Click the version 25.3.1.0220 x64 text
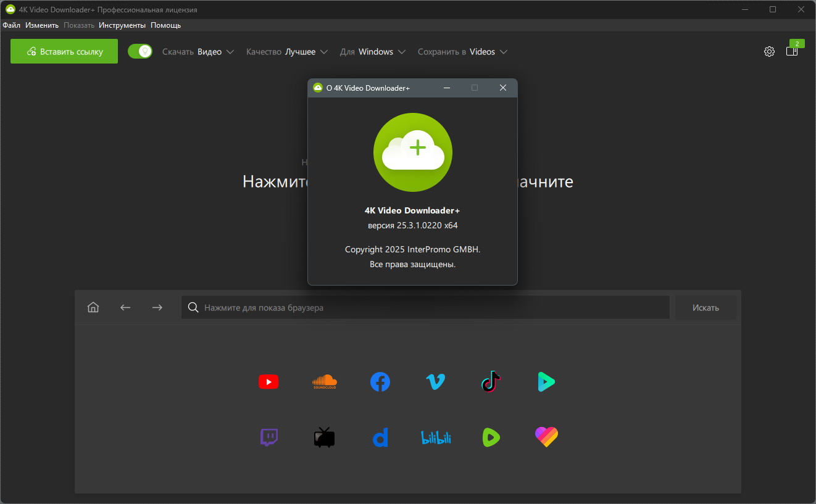The image size is (816, 504). click(x=413, y=226)
